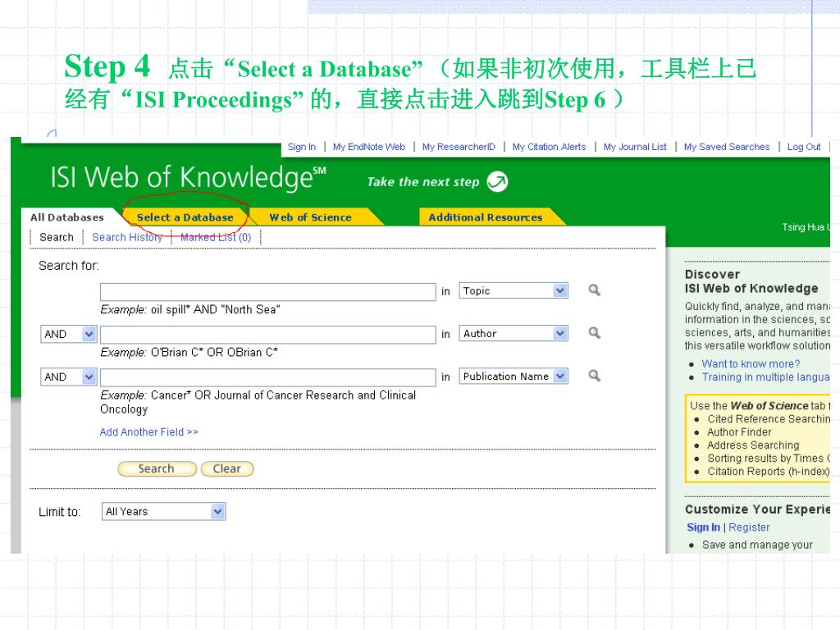The width and height of the screenshot is (840, 630).
Task: Open My Journal List link
Action: click(635, 147)
